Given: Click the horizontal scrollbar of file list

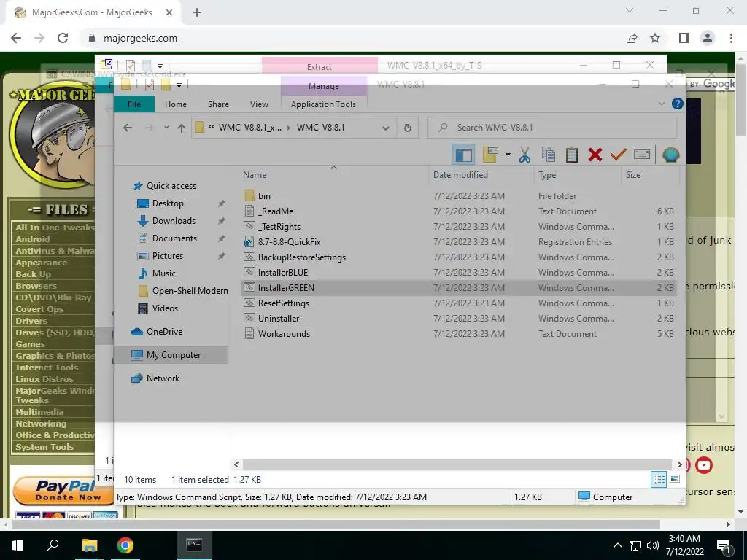Looking at the screenshot, I should [x=457, y=464].
